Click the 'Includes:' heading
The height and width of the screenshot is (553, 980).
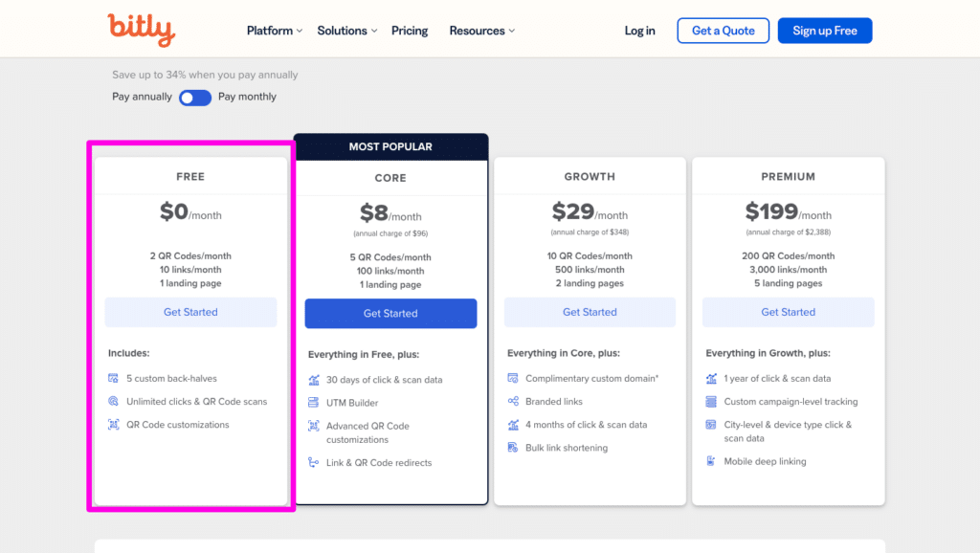[x=129, y=353]
